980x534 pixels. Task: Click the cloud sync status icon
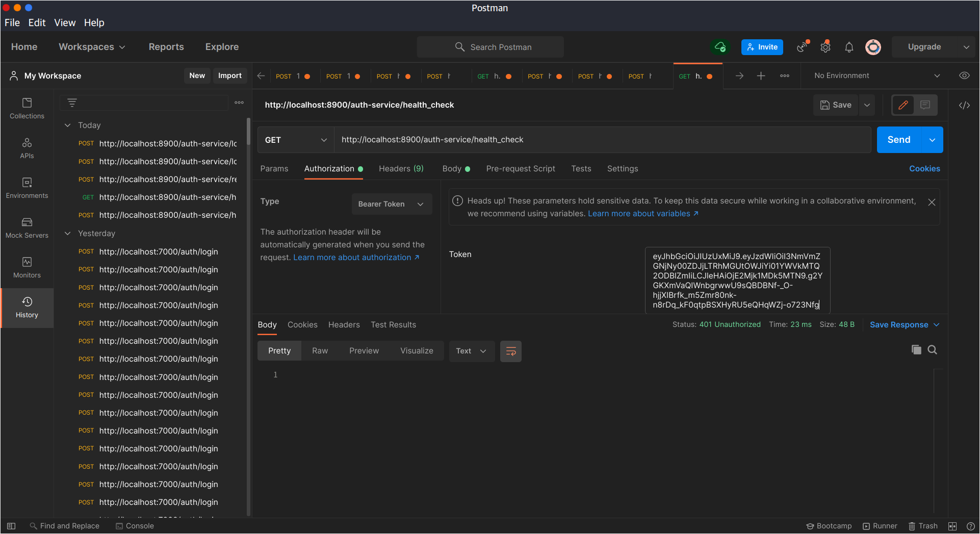[x=720, y=47]
